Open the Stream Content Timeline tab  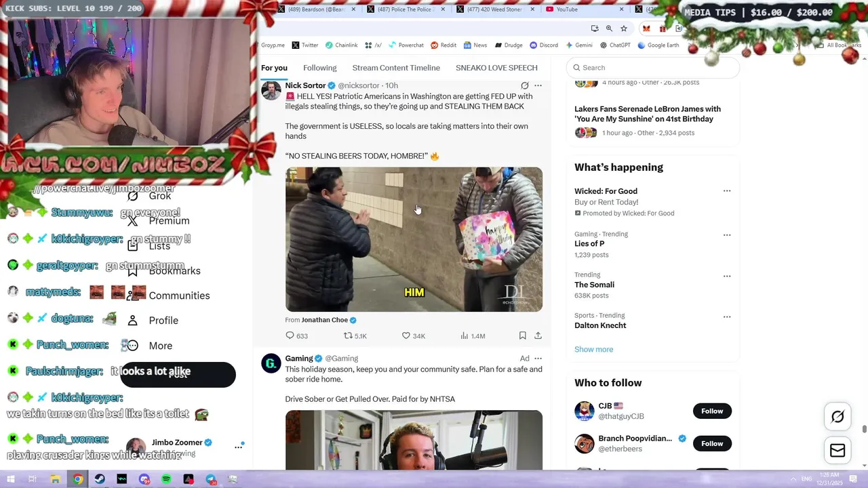[396, 68]
